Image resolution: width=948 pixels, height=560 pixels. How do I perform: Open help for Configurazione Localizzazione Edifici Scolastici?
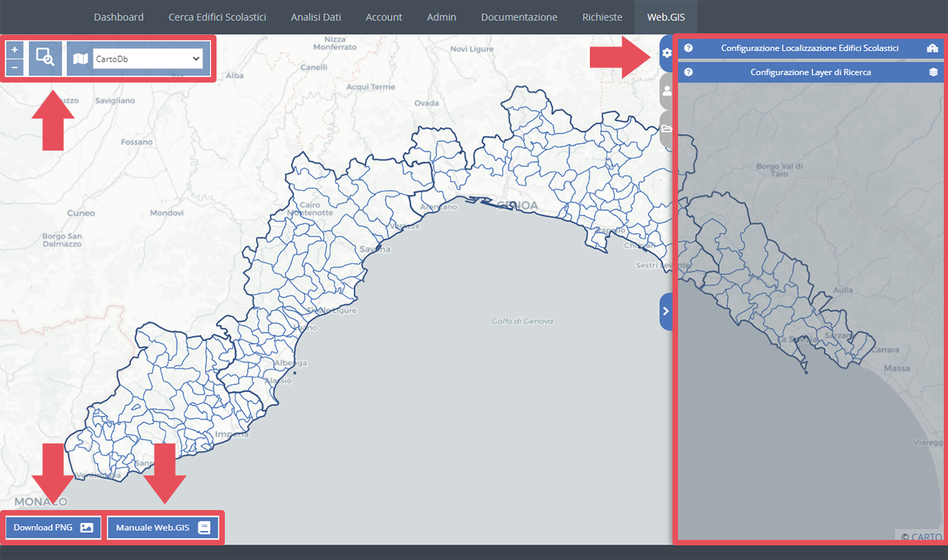(688, 48)
